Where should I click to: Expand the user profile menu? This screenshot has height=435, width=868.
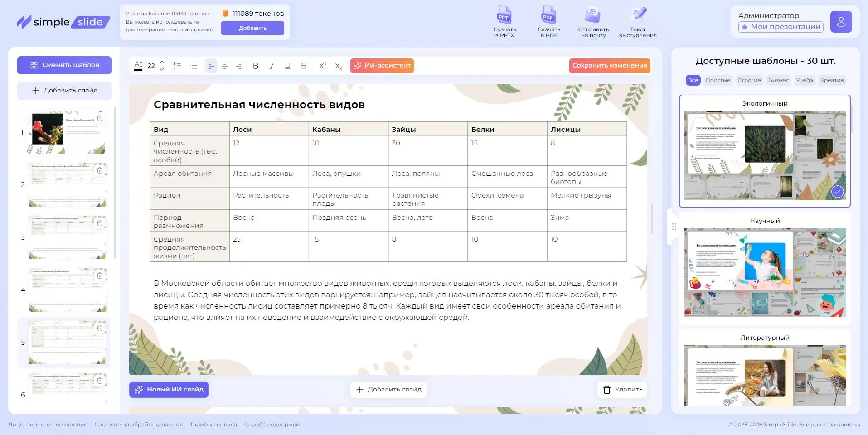(841, 21)
